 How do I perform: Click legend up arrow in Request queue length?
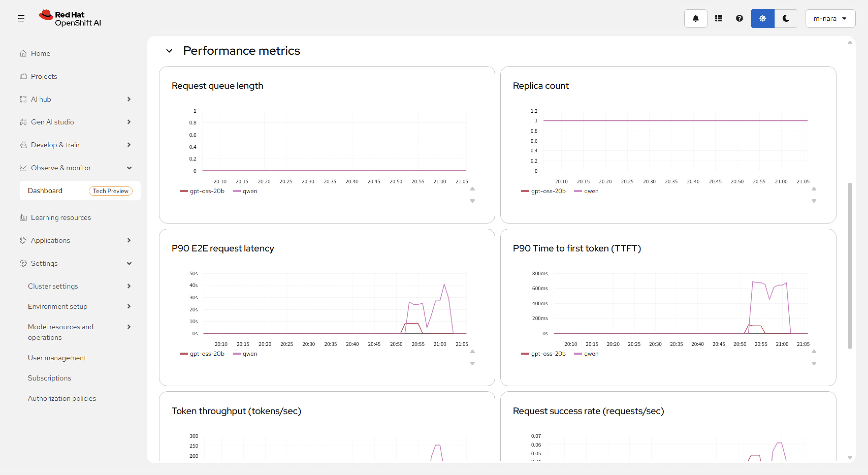(x=472, y=189)
